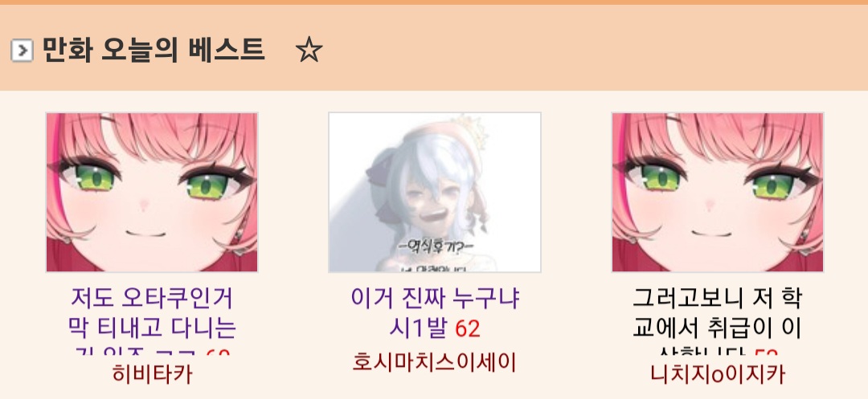
Task: Click the 역식후기 caption inside middle thumbnail
Action: pyautogui.click(x=436, y=246)
